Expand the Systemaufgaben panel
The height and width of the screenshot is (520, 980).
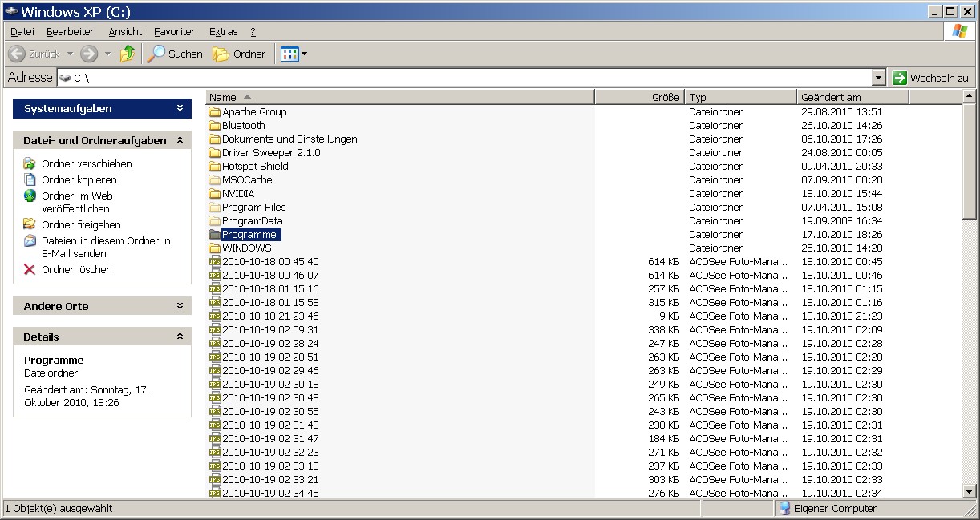[x=180, y=108]
